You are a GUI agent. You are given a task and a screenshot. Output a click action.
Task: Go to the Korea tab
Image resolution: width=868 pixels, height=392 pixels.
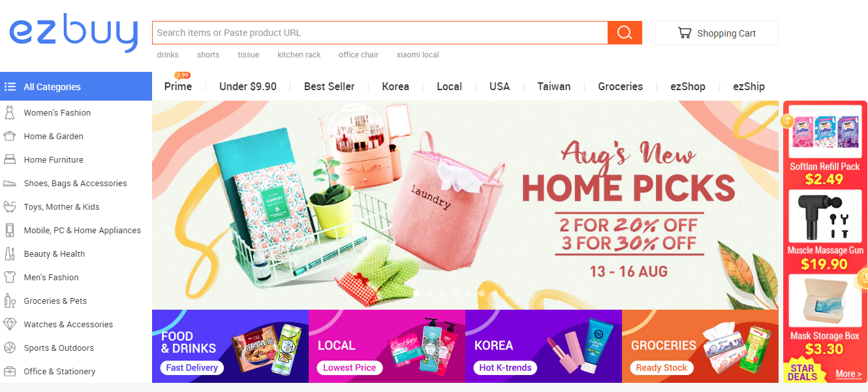(x=395, y=86)
